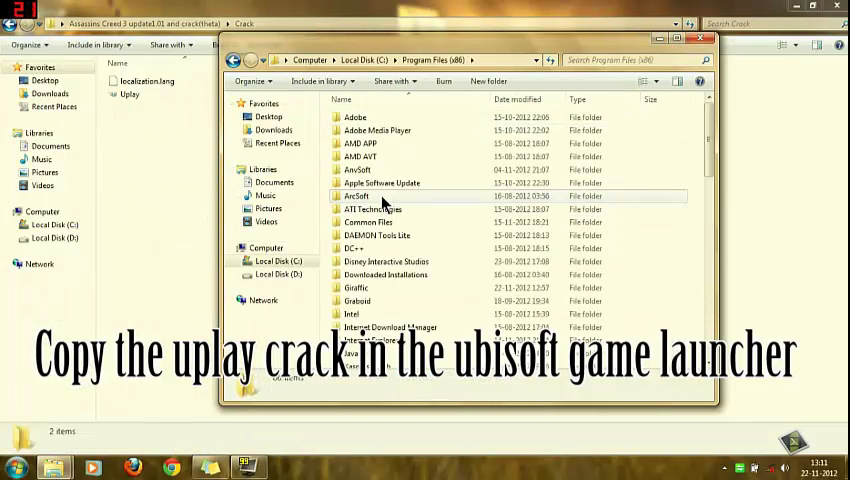850x480 pixels.
Task: Select the Uplay file in Crack folder
Action: (129, 94)
